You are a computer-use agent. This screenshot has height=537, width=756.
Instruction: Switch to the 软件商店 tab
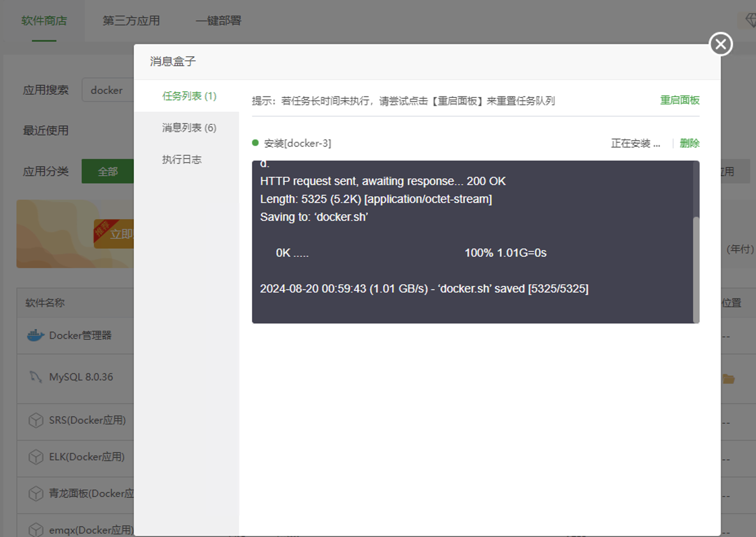click(x=44, y=21)
